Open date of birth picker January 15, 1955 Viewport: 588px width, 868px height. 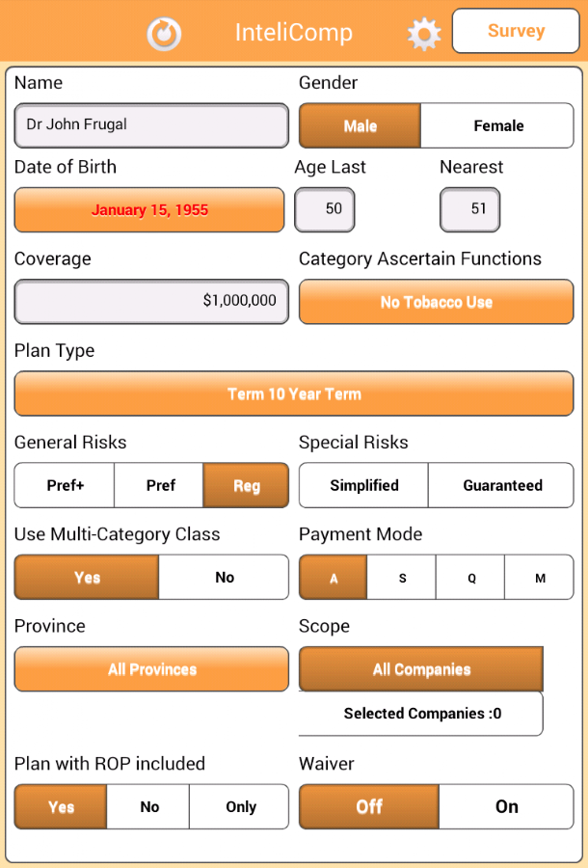tap(149, 210)
